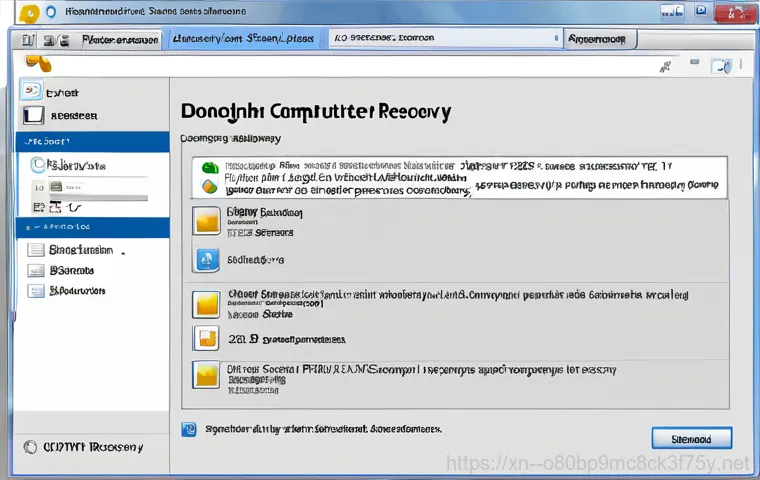Select the blue 'Sodhedoeve' icon
This screenshot has height=480, width=760.
click(x=207, y=260)
